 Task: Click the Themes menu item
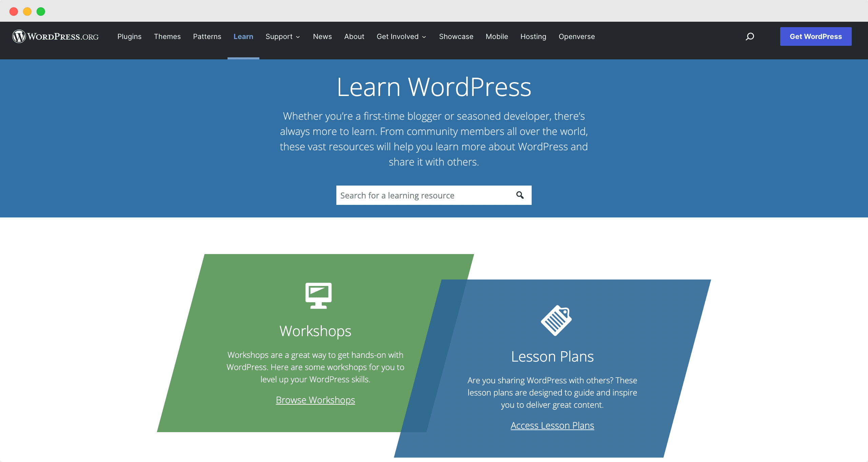(x=167, y=36)
